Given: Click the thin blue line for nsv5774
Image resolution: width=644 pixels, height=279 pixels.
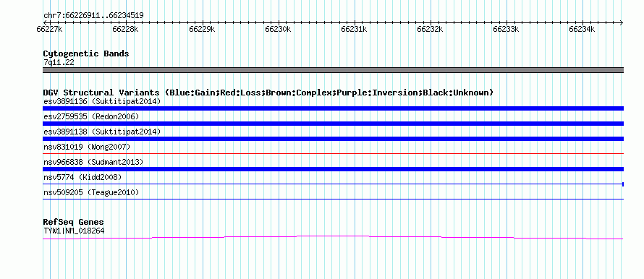Looking at the screenshot, I should pos(333,184).
